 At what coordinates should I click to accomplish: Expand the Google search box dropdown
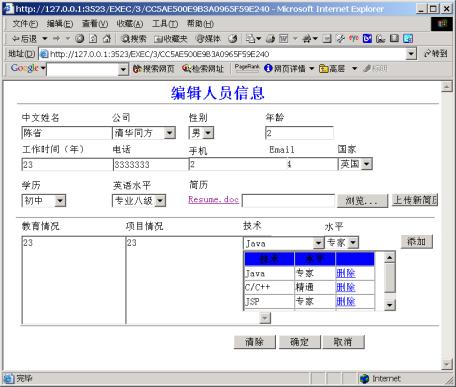pyautogui.click(x=123, y=70)
